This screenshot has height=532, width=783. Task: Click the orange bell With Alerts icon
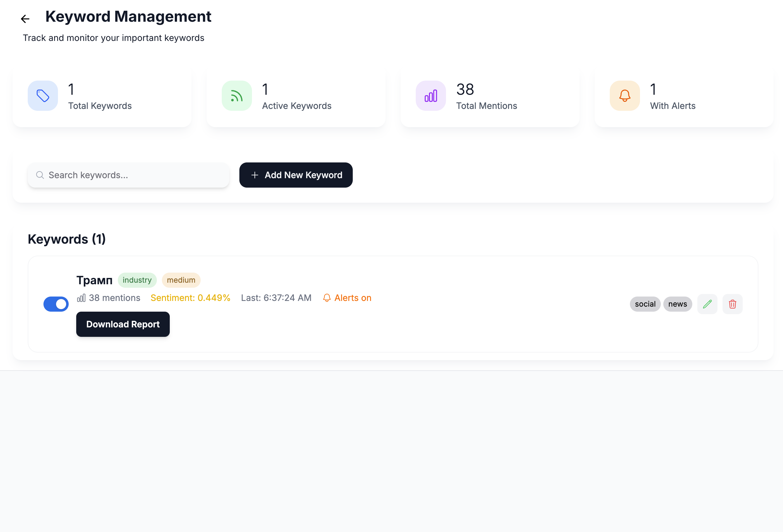tap(624, 96)
